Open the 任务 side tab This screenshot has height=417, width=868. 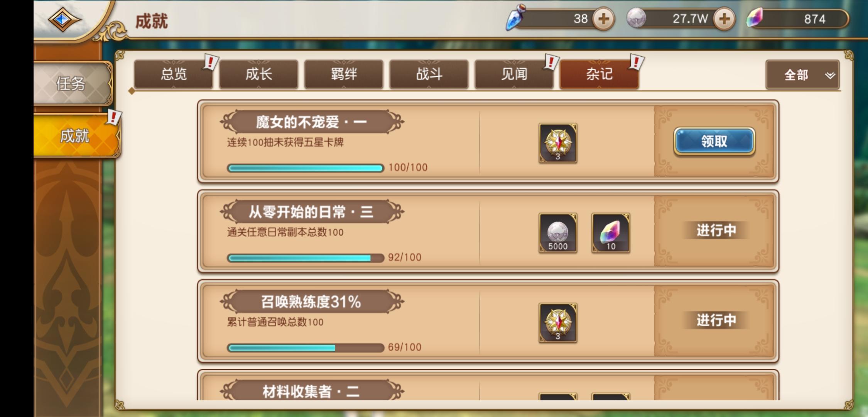72,83
